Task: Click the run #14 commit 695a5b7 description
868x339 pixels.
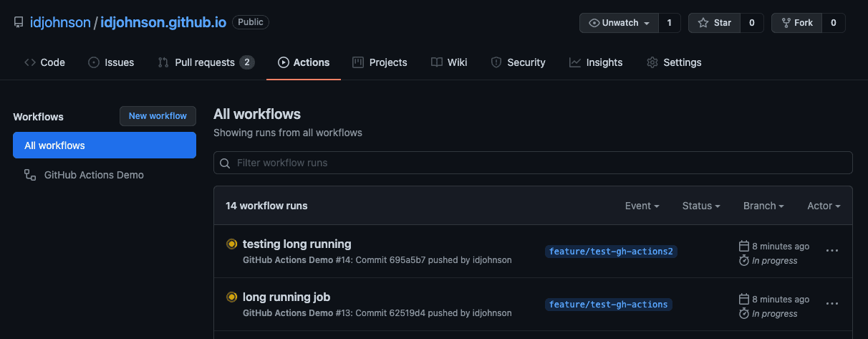Action: click(377, 260)
